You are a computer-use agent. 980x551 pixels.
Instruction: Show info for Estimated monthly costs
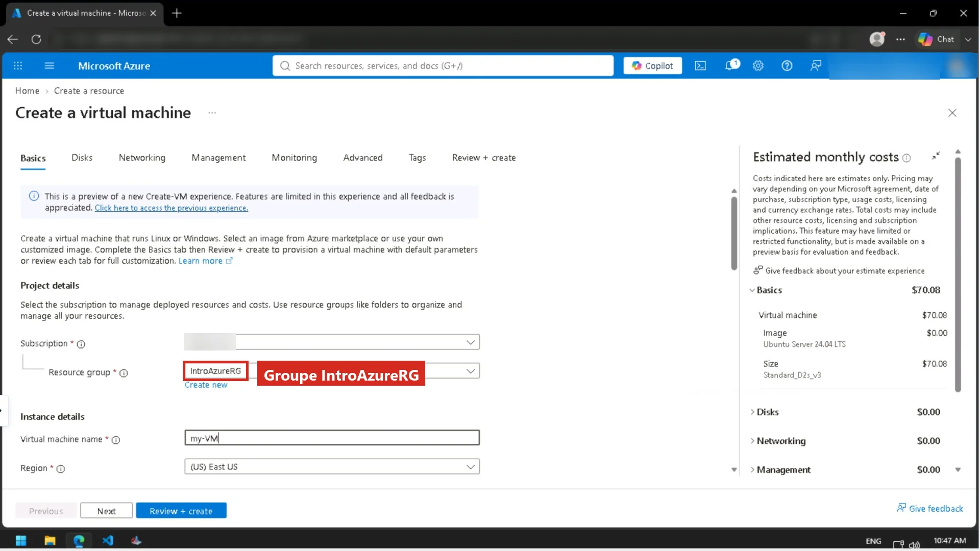[906, 158]
